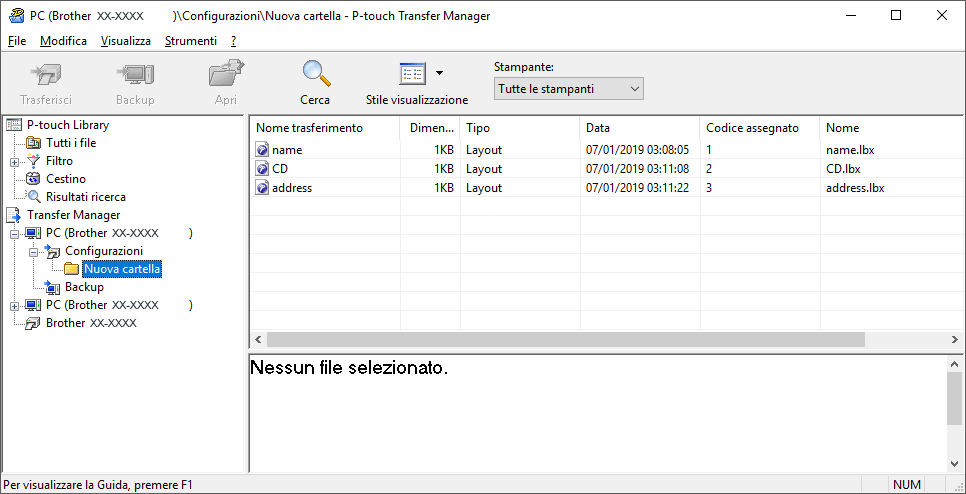
Task: Select the Backup tree item
Action: pos(84,287)
